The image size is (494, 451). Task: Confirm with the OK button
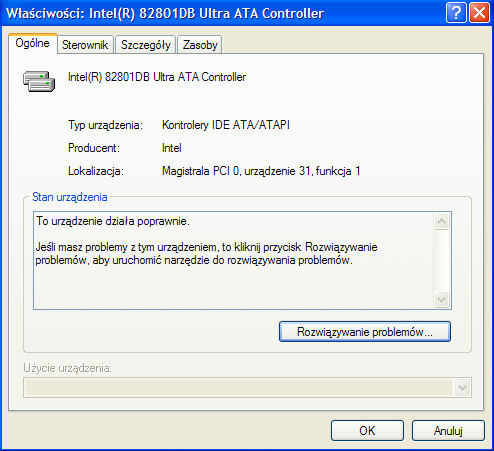point(367,430)
